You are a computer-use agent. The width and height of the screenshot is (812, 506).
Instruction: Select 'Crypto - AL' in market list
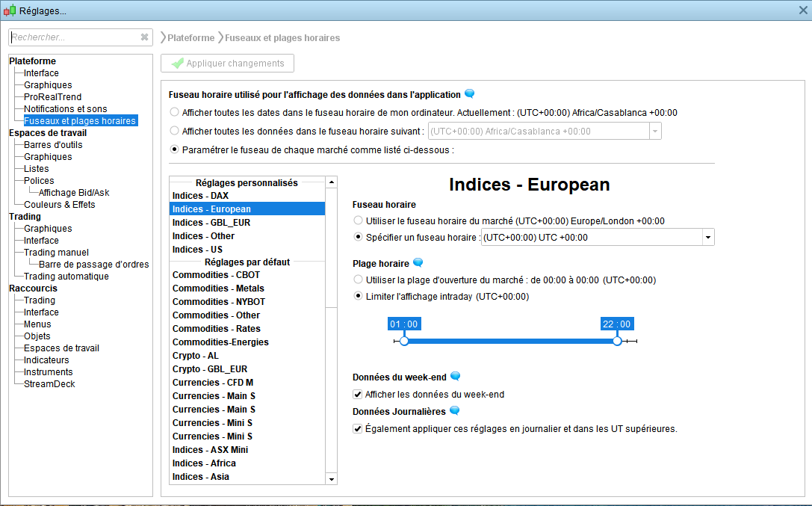click(x=247, y=356)
